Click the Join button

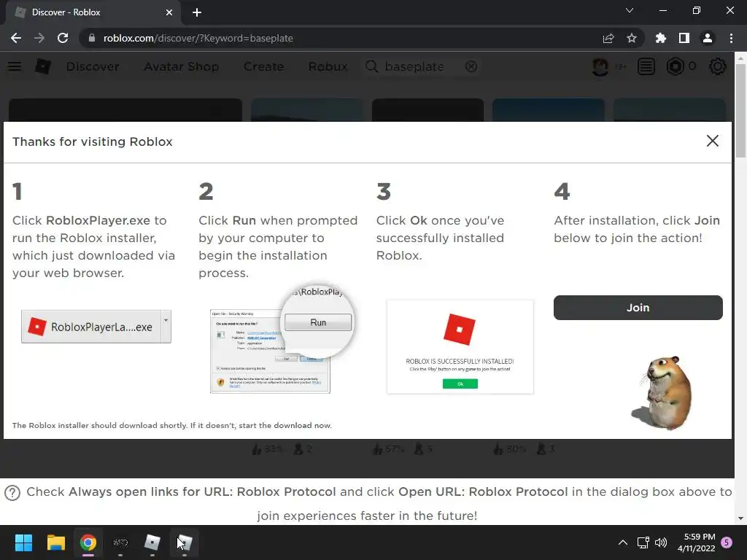pos(638,308)
